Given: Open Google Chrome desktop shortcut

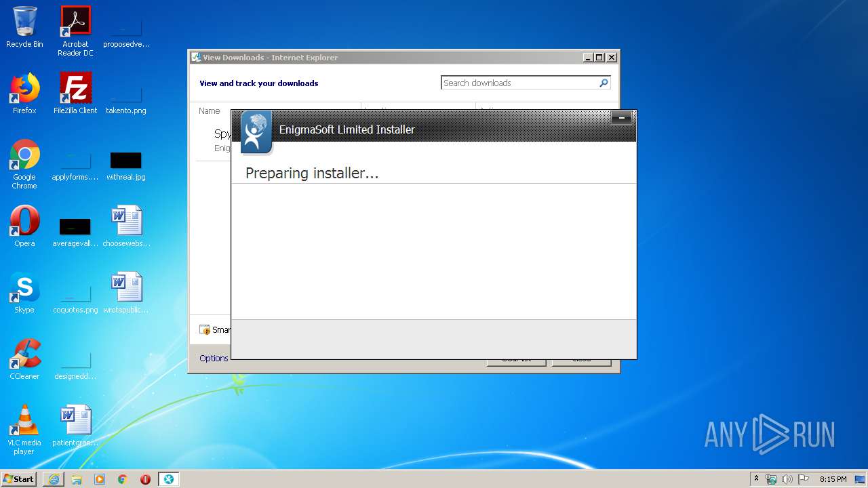Looking at the screenshot, I should (x=24, y=164).
